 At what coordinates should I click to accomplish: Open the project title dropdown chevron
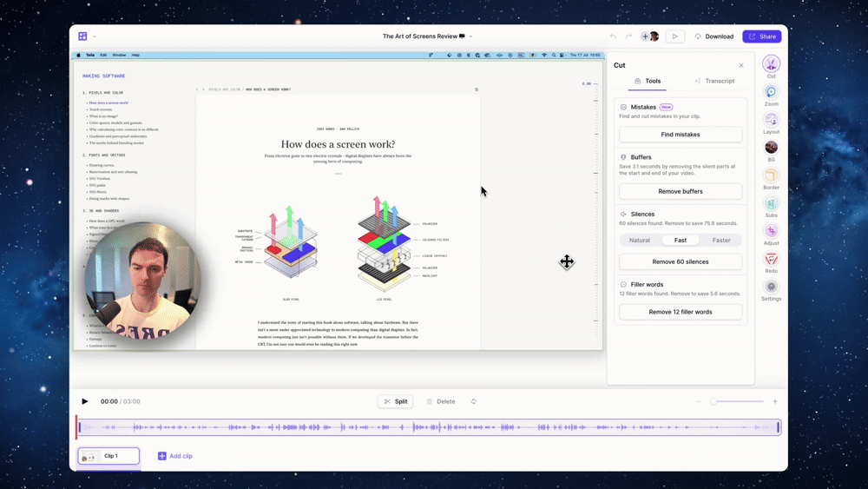click(x=470, y=36)
